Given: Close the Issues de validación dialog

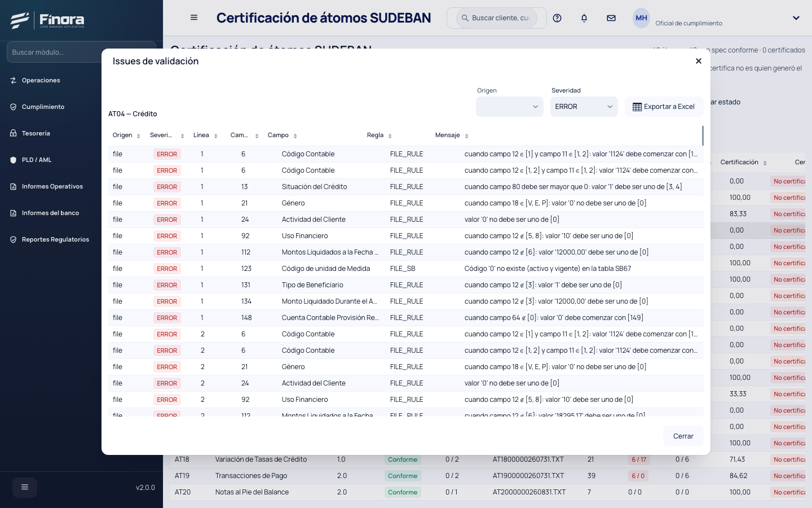Looking at the screenshot, I should pyautogui.click(x=699, y=61).
